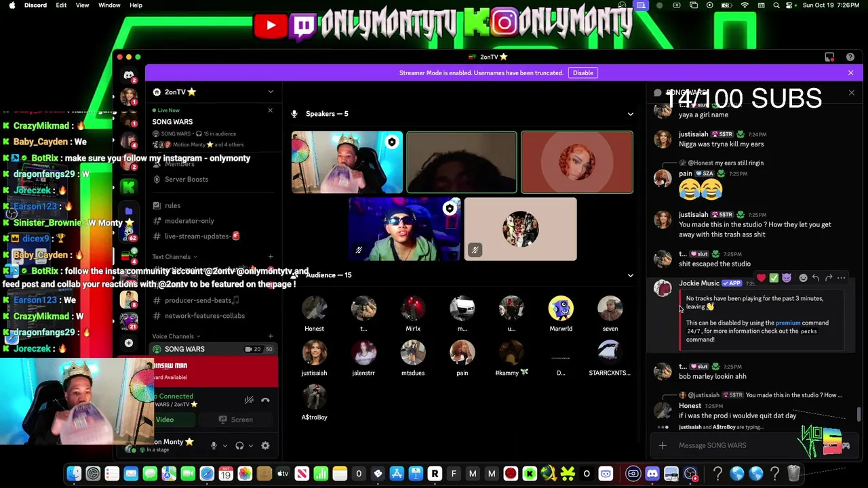Image resolution: width=868 pixels, height=488 pixels.
Task: Open justisaiah audience member avatar
Action: coord(314,353)
